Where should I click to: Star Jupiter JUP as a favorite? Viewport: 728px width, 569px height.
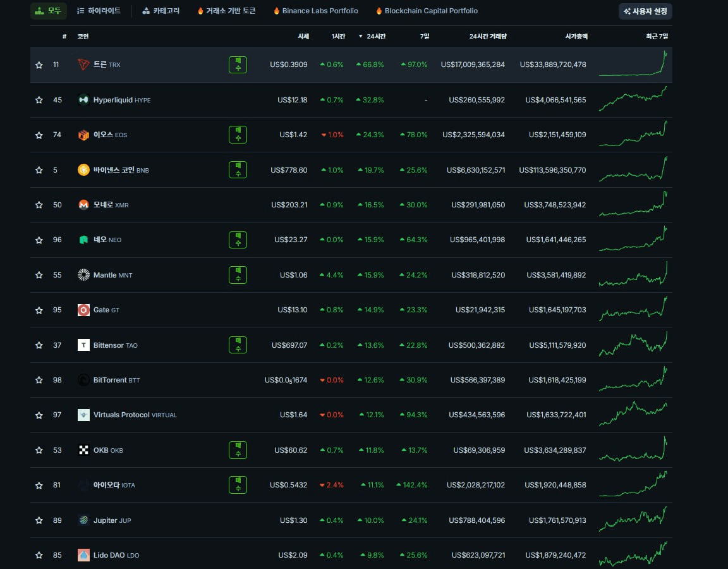pos(39,520)
